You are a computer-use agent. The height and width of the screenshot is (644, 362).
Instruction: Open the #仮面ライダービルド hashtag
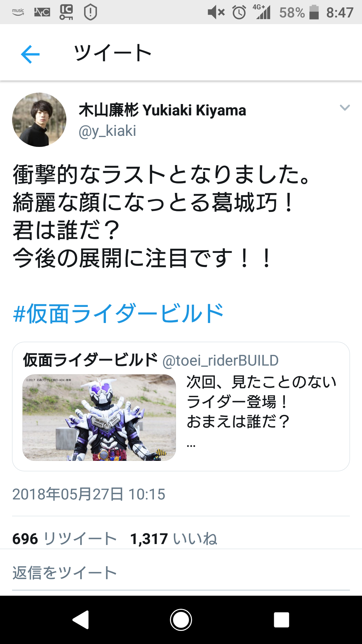(x=118, y=313)
